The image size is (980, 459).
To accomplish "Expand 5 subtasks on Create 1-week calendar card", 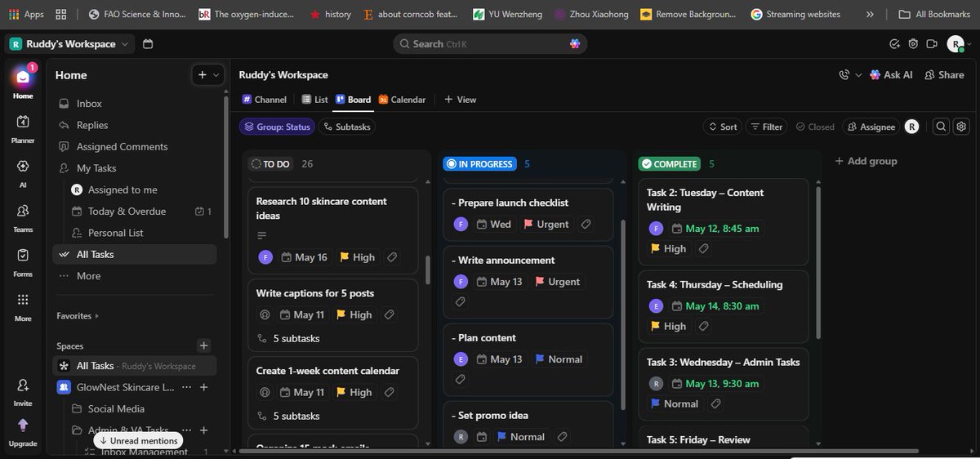I will pyautogui.click(x=288, y=416).
